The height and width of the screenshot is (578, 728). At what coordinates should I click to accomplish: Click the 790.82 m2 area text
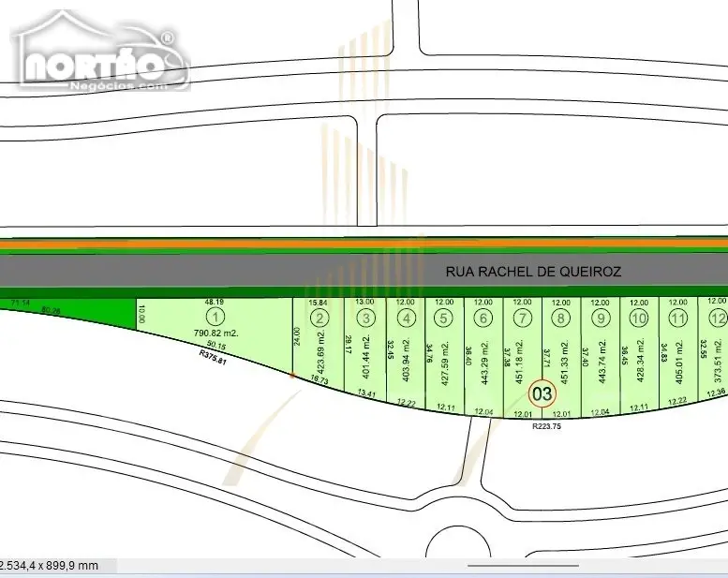coord(215,333)
